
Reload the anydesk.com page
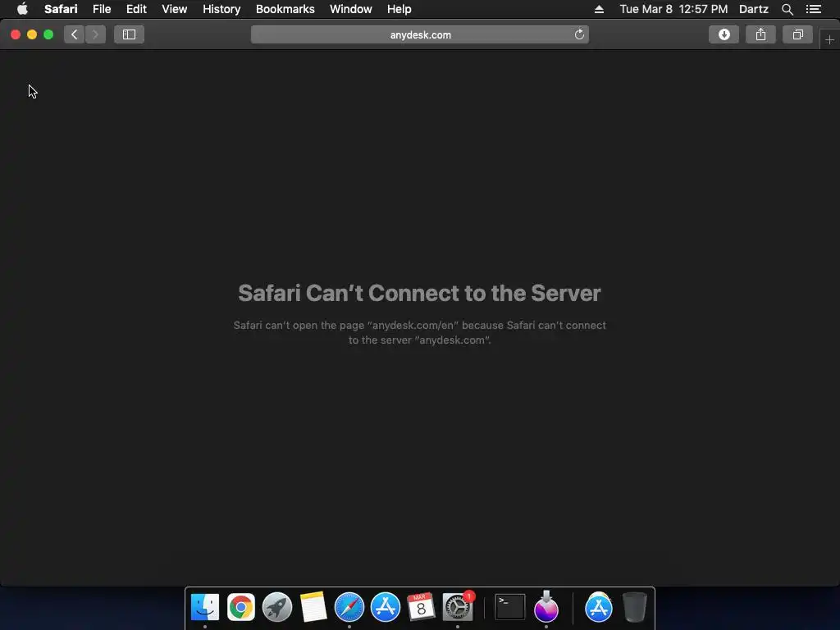click(x=579, y=34)
